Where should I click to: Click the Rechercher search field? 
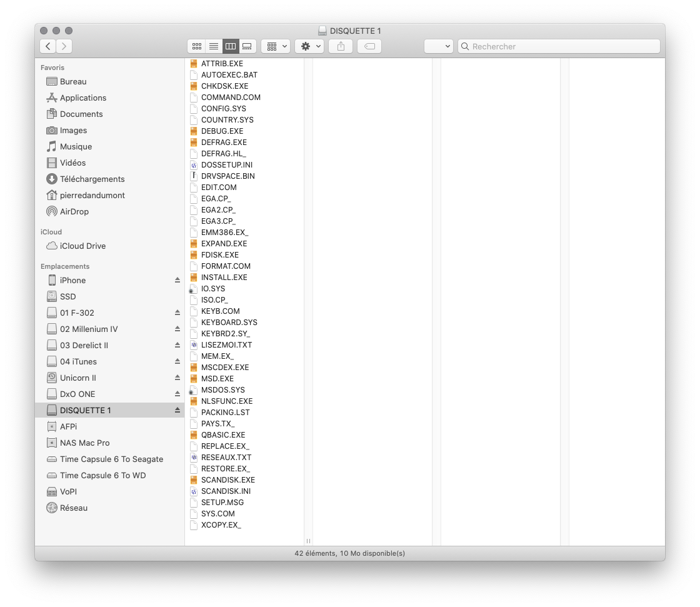point(559,46)
